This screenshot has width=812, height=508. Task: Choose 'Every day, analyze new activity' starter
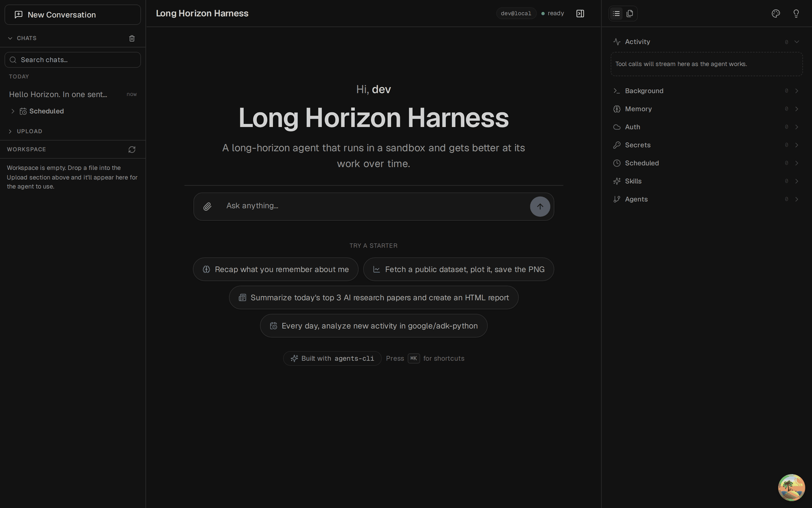pyautogui.click(x=374, y=326)
